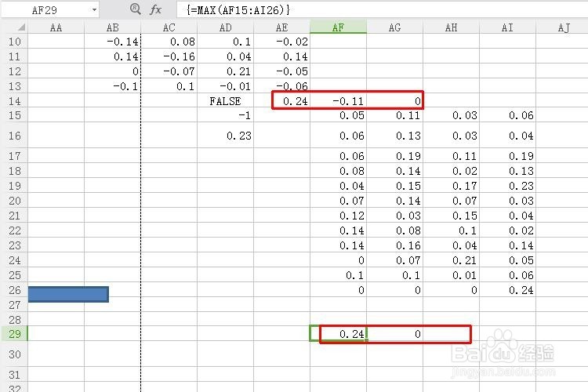Select column header AD

(x=225, y=27)
